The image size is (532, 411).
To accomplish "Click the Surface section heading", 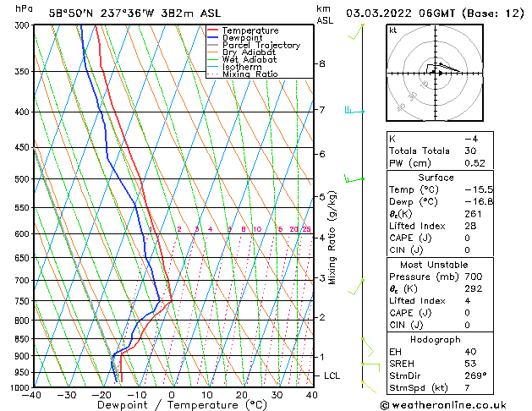I will pyautogui.click(x=436, y=178).
